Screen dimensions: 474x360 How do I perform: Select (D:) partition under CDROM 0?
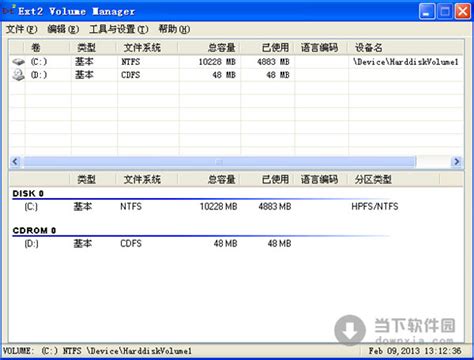pos(31,244)
